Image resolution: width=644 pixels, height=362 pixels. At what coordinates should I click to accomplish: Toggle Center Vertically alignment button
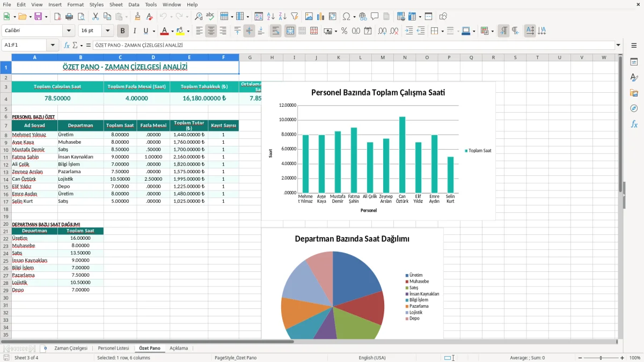pyautogui.click(x=249, y=31)
